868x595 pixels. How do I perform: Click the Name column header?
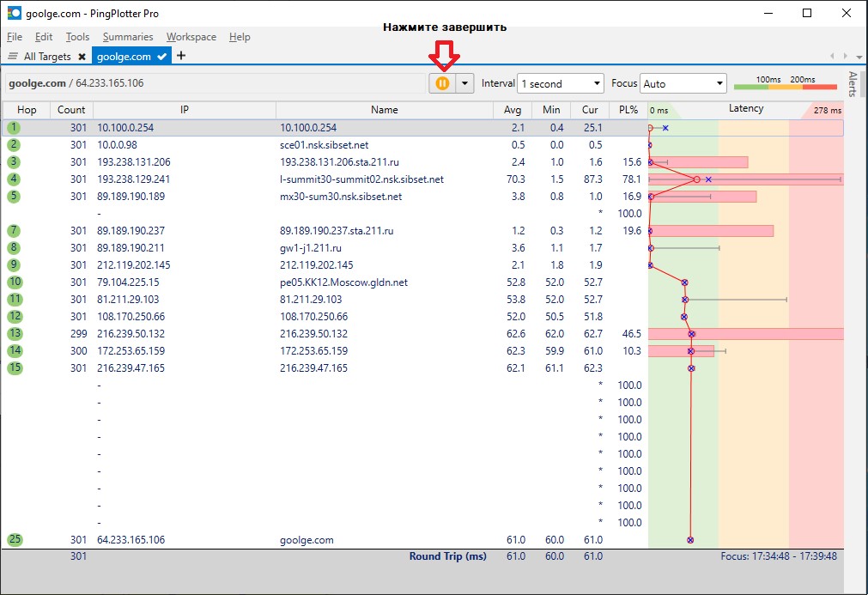384,110
